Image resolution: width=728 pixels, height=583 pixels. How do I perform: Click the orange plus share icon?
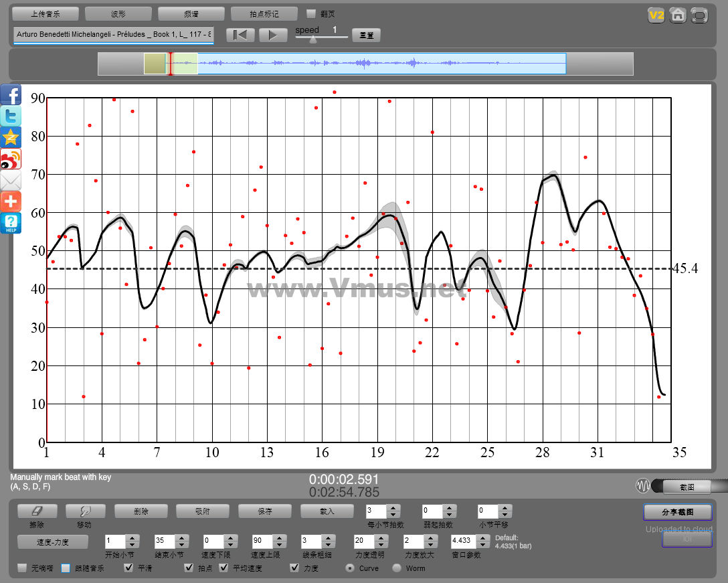(11, 201)
